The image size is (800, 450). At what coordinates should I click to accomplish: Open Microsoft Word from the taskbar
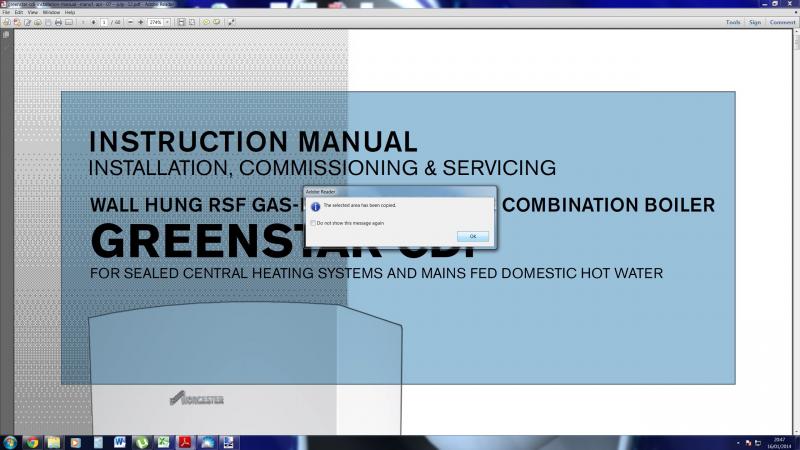point(120,441)
